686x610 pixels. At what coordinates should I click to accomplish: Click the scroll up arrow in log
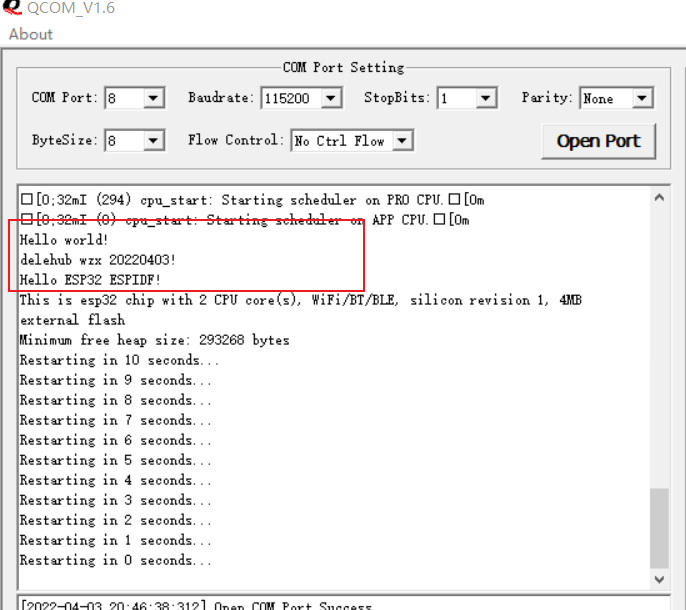[x=659, y=198]
